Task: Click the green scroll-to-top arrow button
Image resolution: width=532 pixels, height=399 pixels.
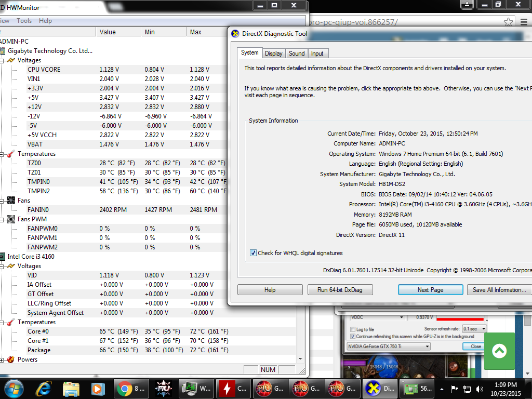Action: click(499, 351)
